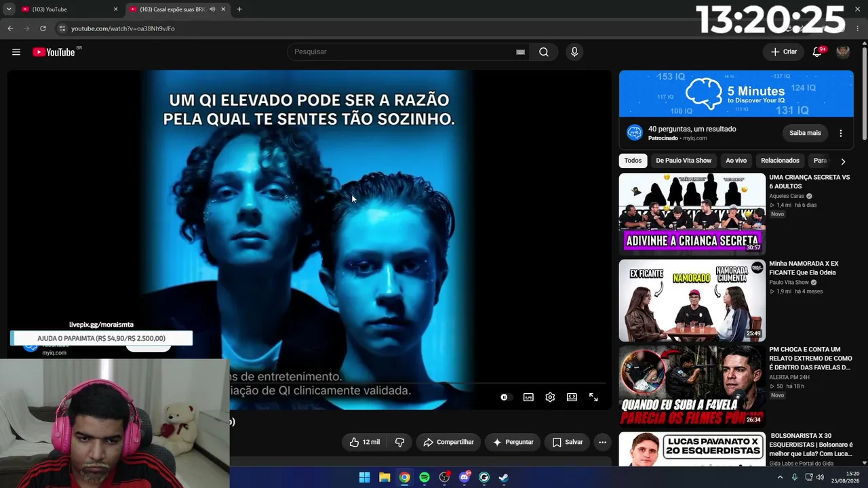The height and width of the screenshot is (488, 868).
Task: Select the Todos filter chip
Action: tap(633, 161)
